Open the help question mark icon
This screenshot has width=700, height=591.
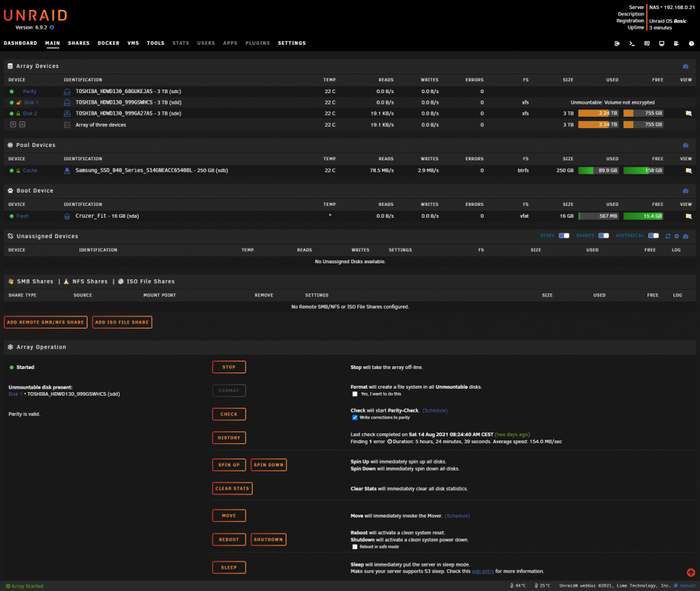(x=691, y=43)
